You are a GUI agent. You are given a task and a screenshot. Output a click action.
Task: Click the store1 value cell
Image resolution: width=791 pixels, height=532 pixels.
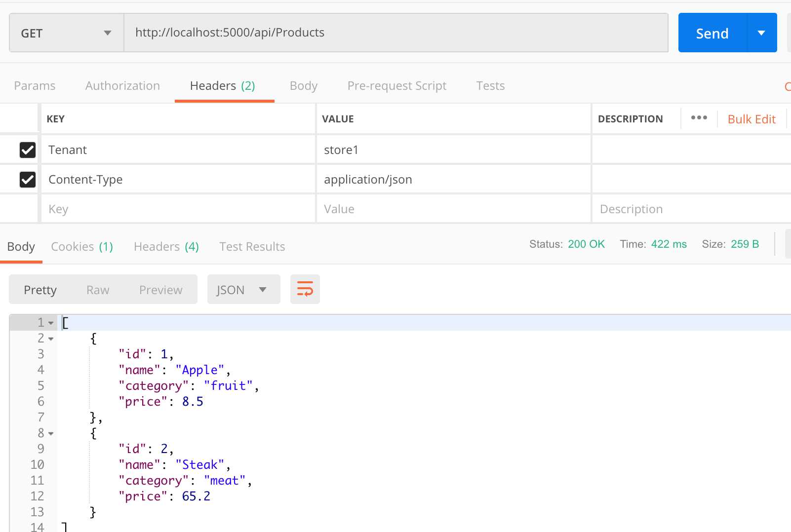click(453, 150)
